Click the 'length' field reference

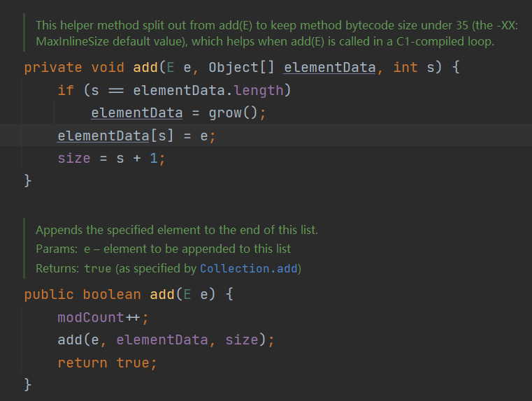(259, 91)
